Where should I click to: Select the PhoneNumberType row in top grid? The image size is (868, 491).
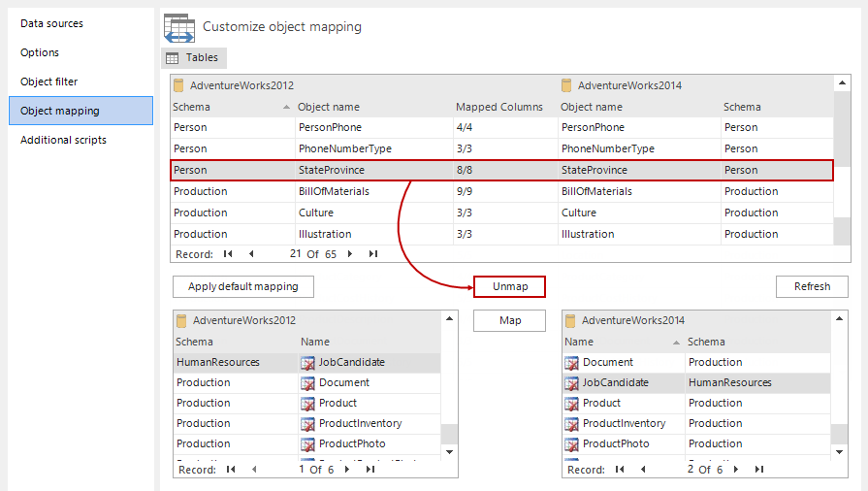[x=501, y=148]
